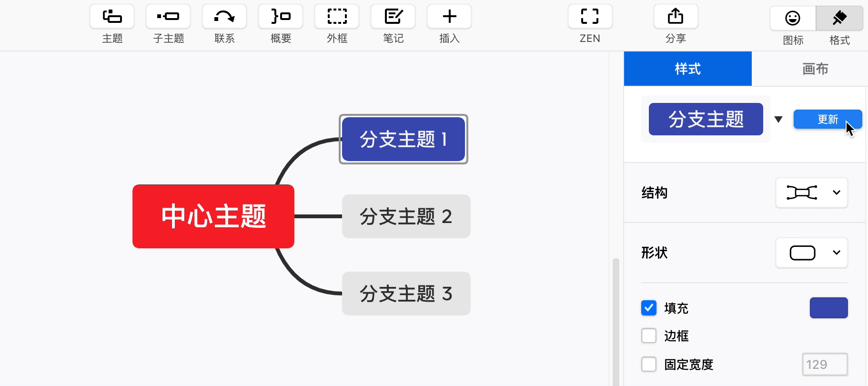Viewport: 868px width, 386px height.
Task: Open the 结构 structure dropdown
Action: [811, 193]
